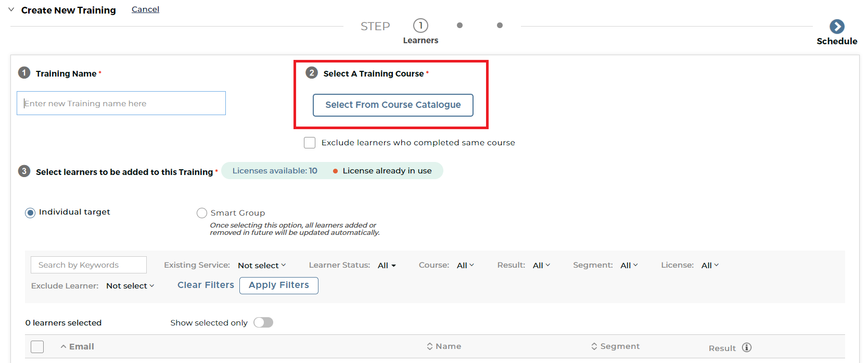
Task: Click the Search by Keywords field
Action: click(x=88, y=265)
